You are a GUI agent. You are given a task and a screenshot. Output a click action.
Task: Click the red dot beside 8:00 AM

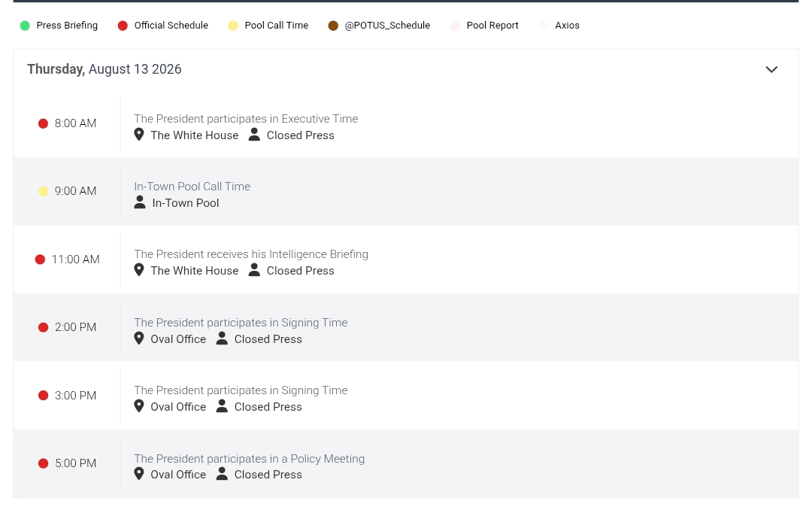(43, 123)
